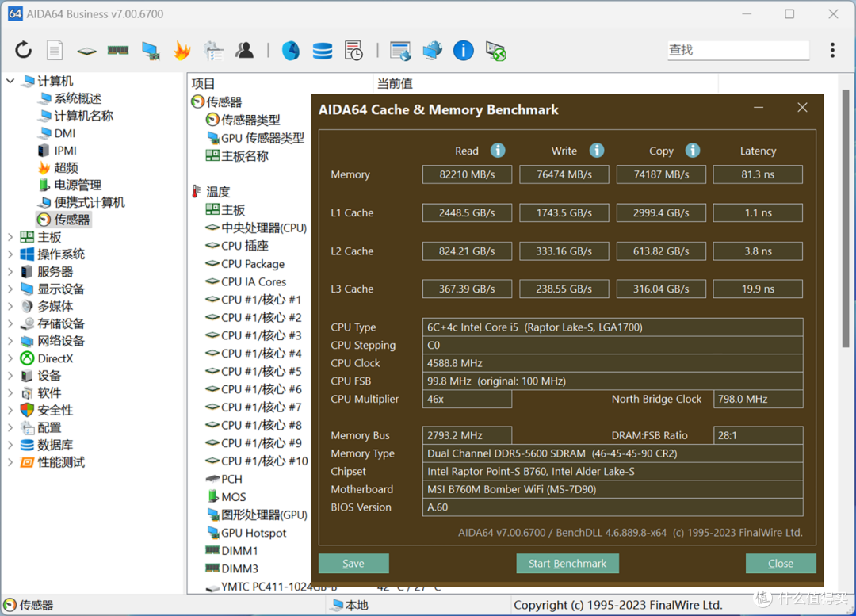Select 超频 in the tree
The image size is (856, 616).
point(66,167)
